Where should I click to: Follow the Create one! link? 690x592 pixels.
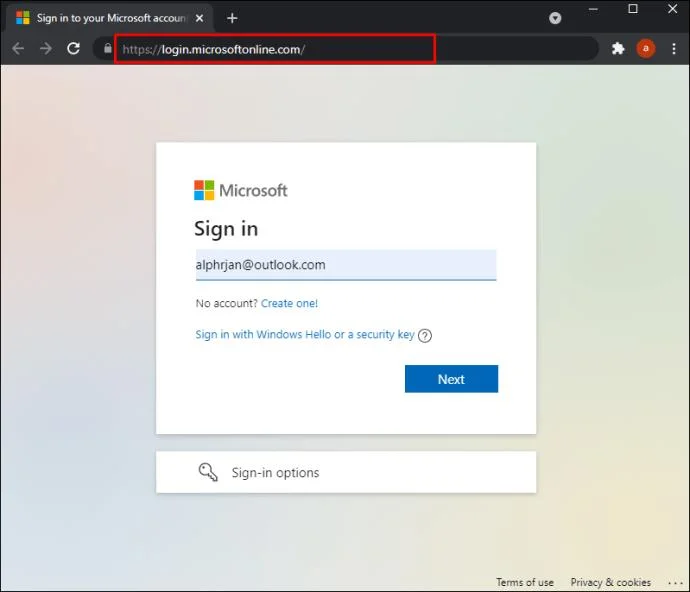click(x=289, y=303)
